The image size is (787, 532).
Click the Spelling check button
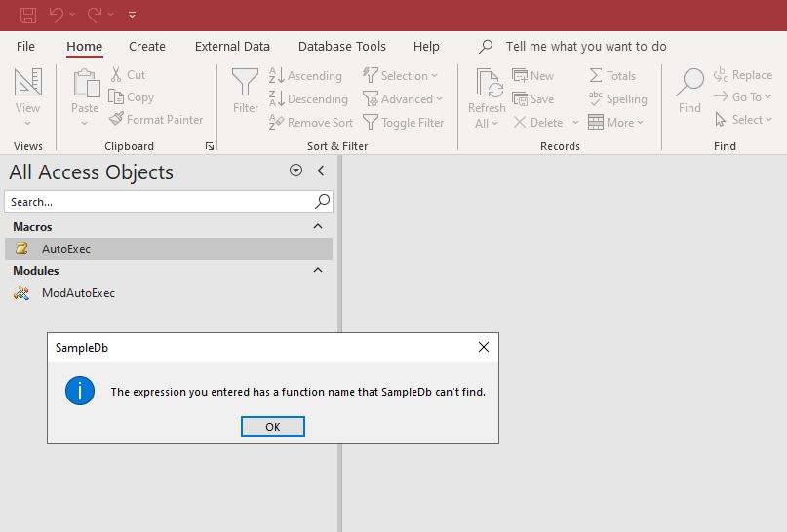617,98
